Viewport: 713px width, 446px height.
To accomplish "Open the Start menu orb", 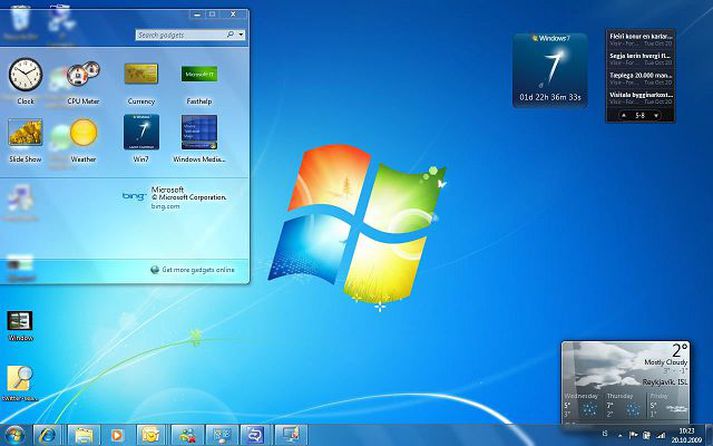I will coord(15,435).
